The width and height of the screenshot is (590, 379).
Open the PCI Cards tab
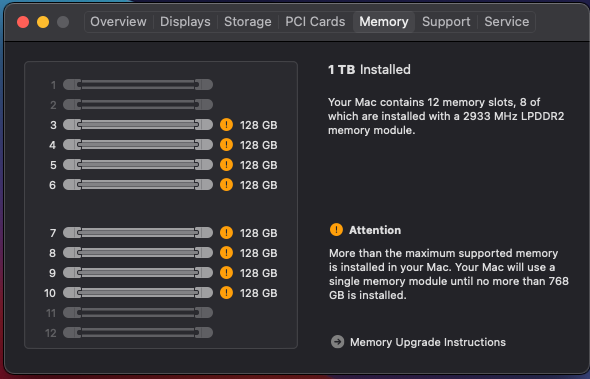315,22
